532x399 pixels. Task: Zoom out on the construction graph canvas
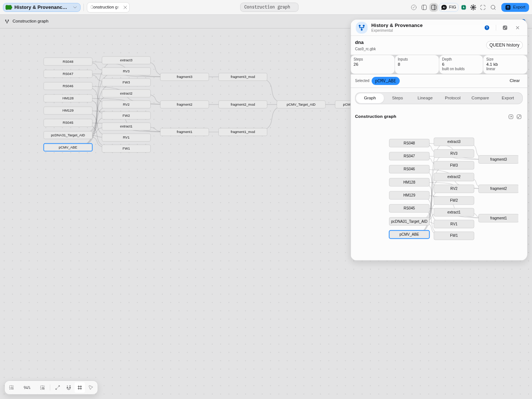11,388
